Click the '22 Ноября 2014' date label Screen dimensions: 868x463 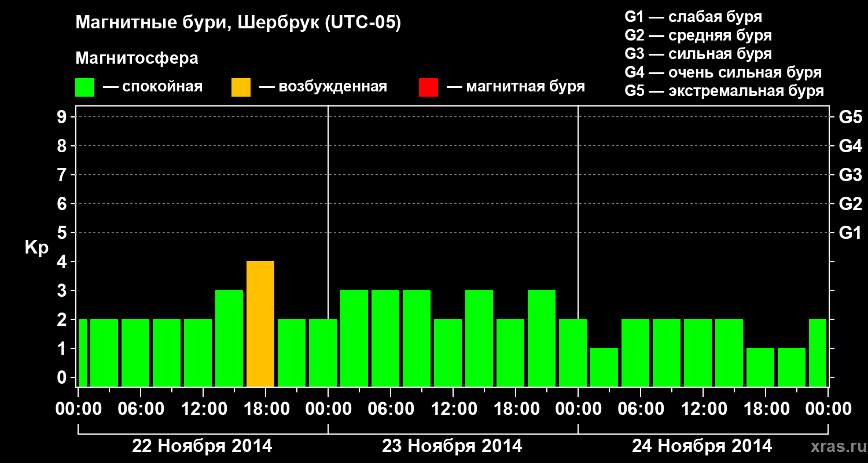[202, 446]
